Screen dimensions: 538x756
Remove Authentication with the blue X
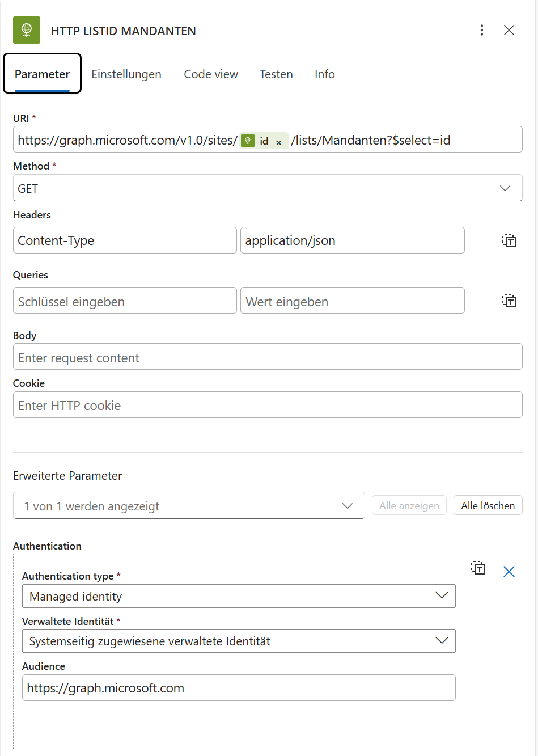pyautogui.click(x=509, y=572)
